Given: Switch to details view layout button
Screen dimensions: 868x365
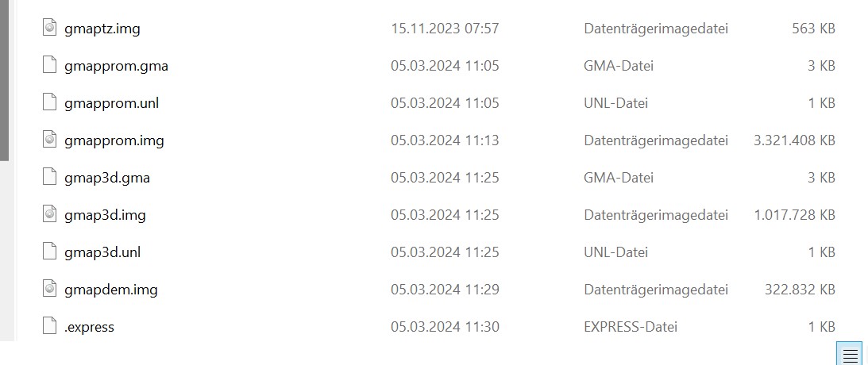Looking at the screenshot, I should 850,355.
